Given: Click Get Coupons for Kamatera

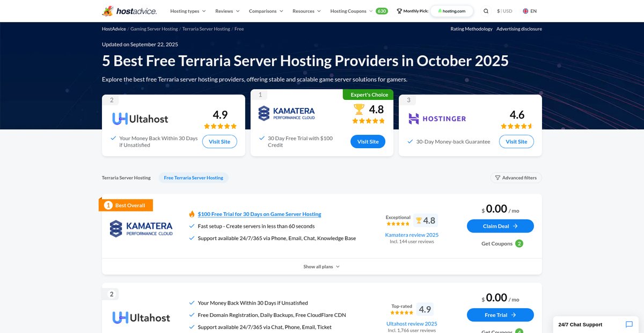Looking at the screenshot, I should pos(497,243).
